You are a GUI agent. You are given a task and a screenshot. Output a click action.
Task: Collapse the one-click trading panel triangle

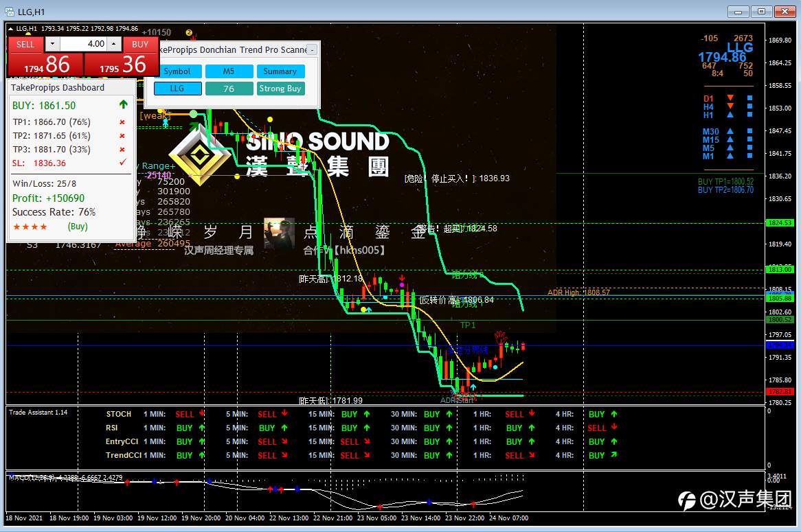(x=10, y=29)
